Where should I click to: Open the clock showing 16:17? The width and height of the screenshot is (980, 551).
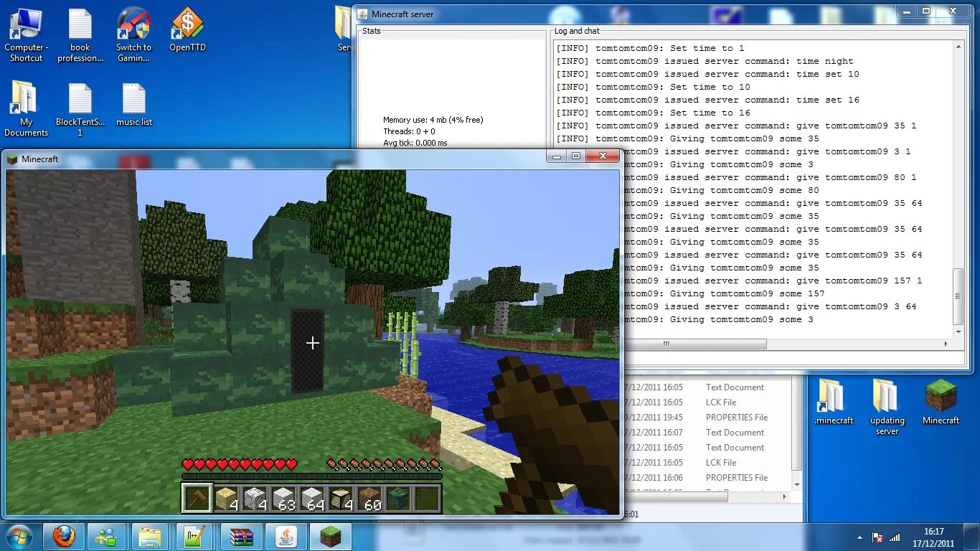coord(933,537)
